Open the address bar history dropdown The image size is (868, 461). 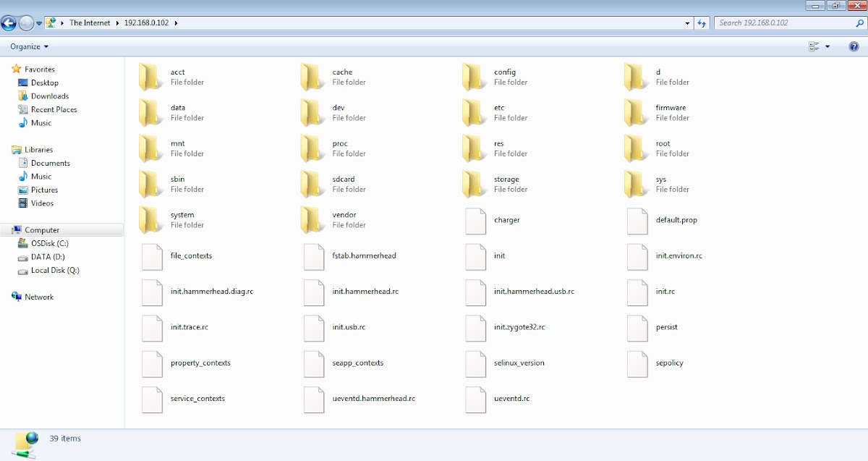(x=687, y=23)
